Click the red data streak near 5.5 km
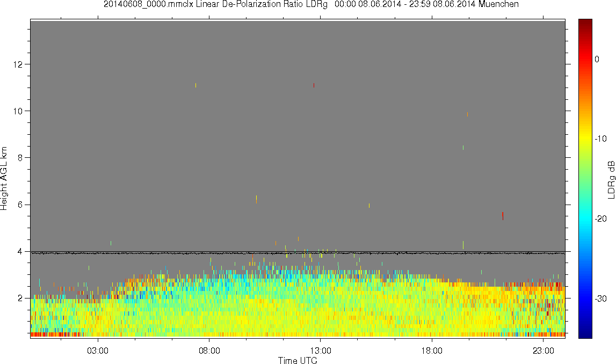The width and height of the screenshot is (616, 364). tap(503, 216)
